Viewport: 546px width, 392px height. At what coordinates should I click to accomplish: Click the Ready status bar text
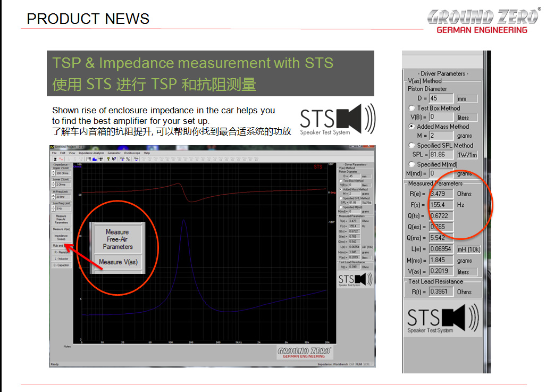click(x=55, y=364)
